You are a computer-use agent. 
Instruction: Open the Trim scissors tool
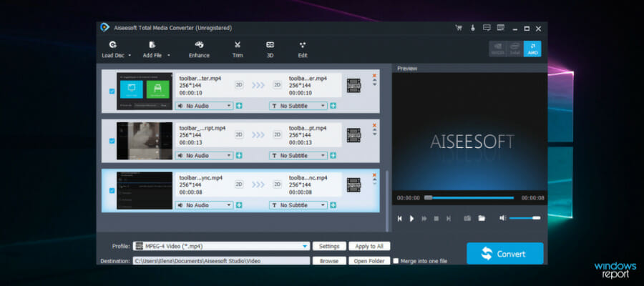pos(238,49)
